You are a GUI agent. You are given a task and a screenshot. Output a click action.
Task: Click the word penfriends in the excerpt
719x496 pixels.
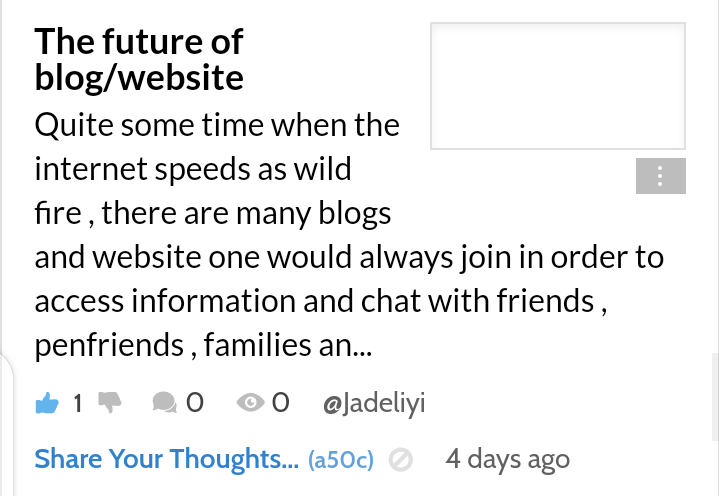point(109,345)
